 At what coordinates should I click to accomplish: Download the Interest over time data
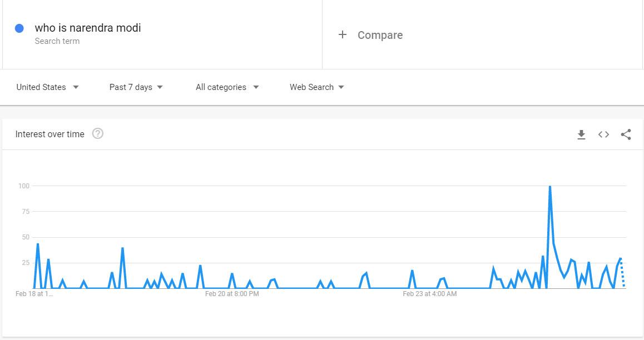pyautogui.click(x=581, y=134)
